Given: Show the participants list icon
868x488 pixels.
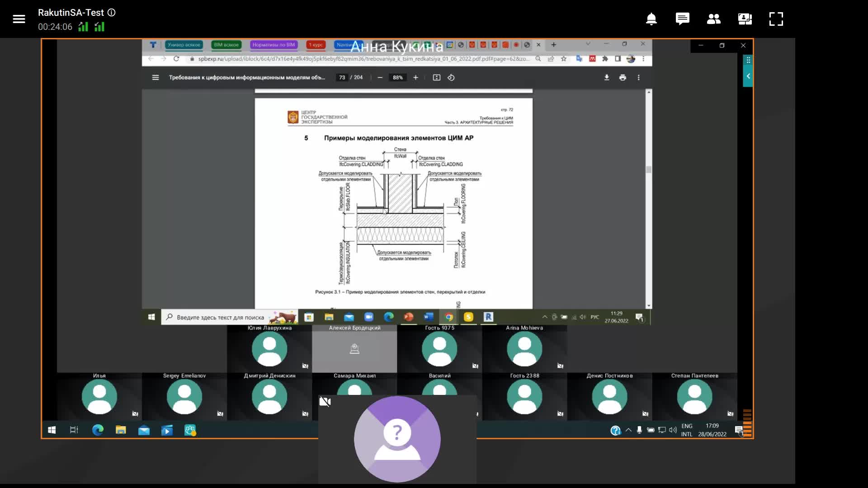Looking at the screenshot, I should 714,19.
